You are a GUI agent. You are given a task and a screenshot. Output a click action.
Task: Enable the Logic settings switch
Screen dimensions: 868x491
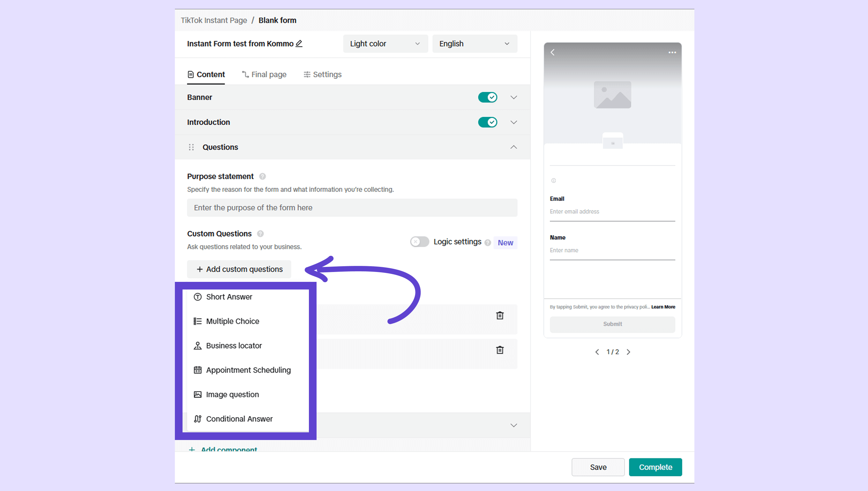(x=419, y=242)
